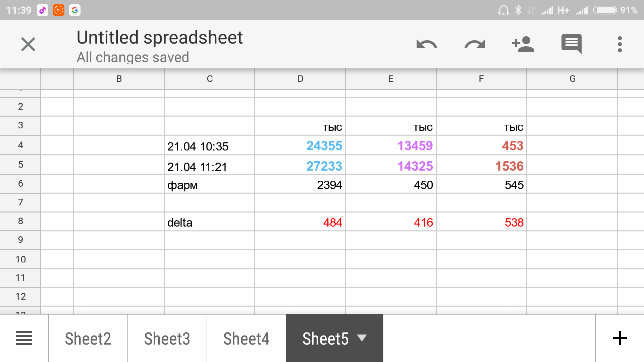Tap the Untitled spreadsheet title
Screen dimensions: 644x362
159,37
